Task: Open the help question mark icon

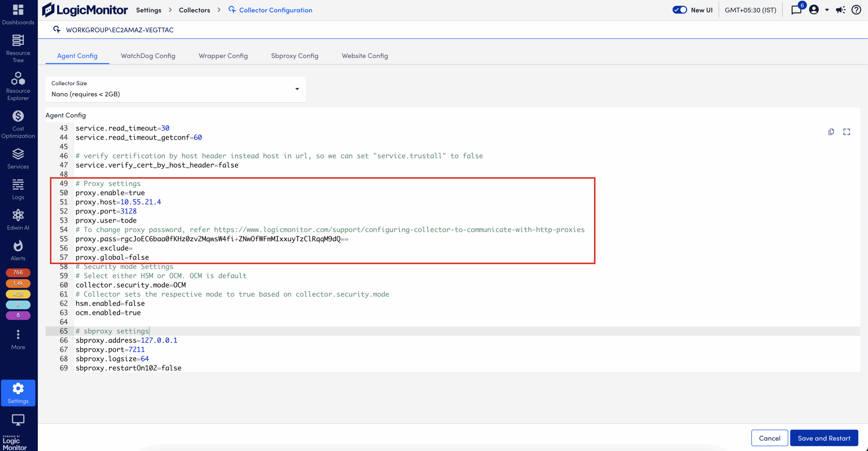Action: pyautogui.click(x=856, y=10)
